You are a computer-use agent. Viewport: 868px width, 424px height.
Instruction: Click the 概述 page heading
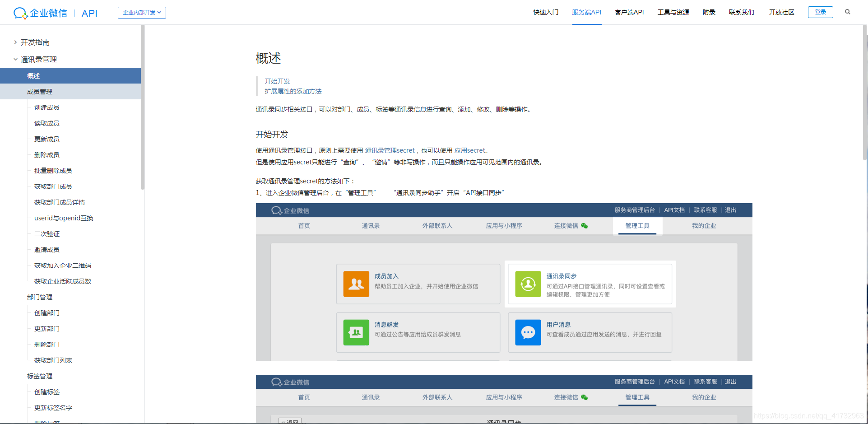tap(268, 58)
